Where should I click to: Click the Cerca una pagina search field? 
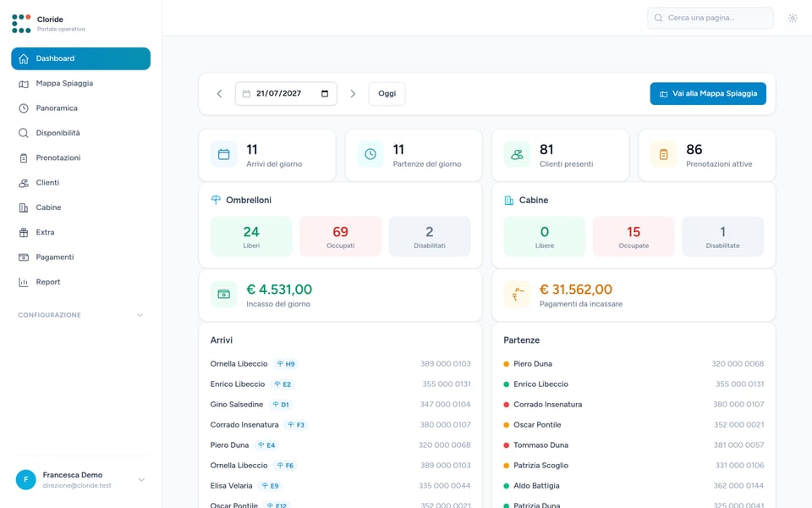click(710, 18)
